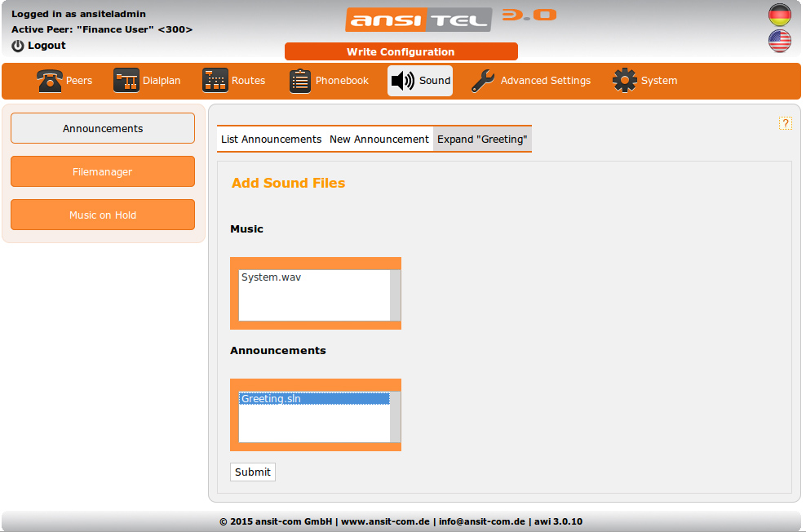This screenshot has height=532, width=806.
Task: Open the New Announcement tab
Action: click(x=379, y=140)
